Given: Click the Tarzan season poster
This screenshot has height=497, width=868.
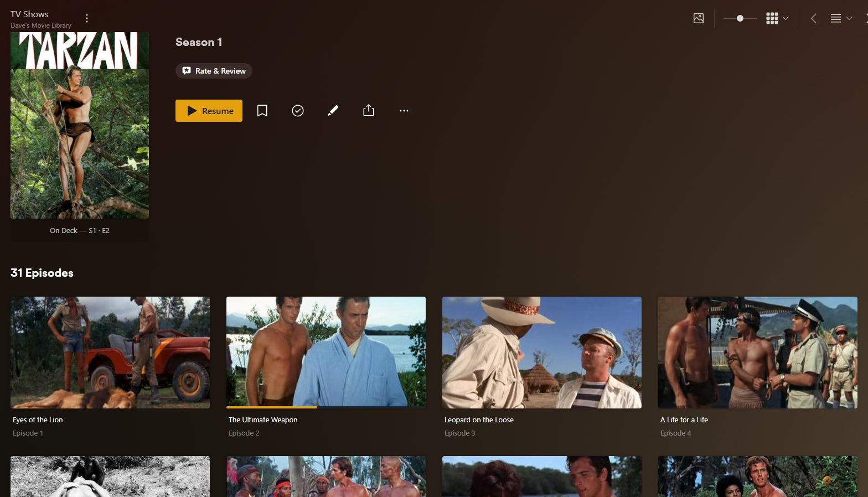Looking at the screenshot, I should 80,125.
